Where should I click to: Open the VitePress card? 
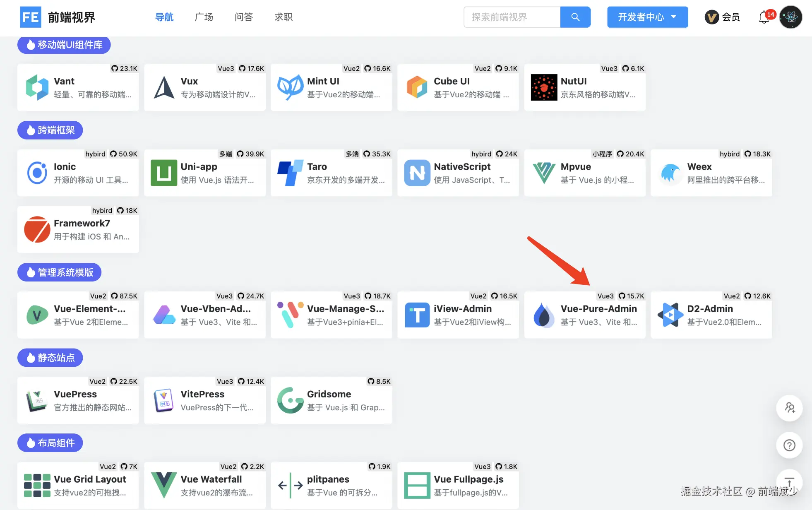click(x=205, y=401)
